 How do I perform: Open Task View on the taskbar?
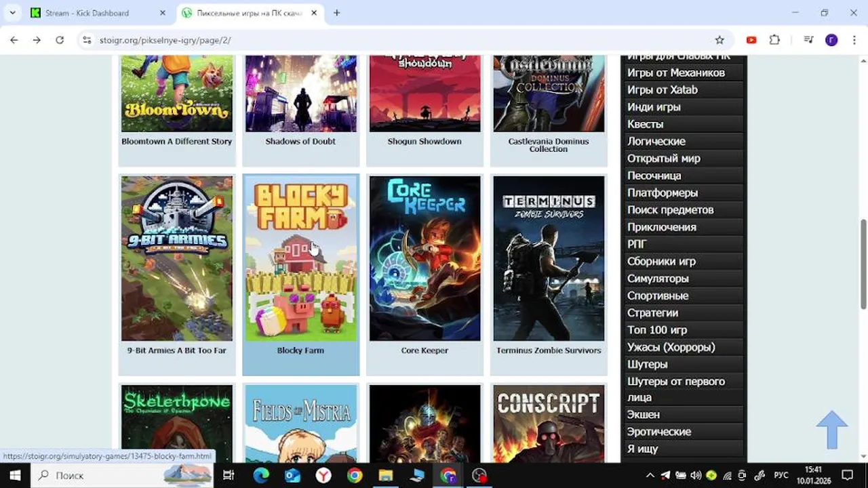tap(229, 475)
